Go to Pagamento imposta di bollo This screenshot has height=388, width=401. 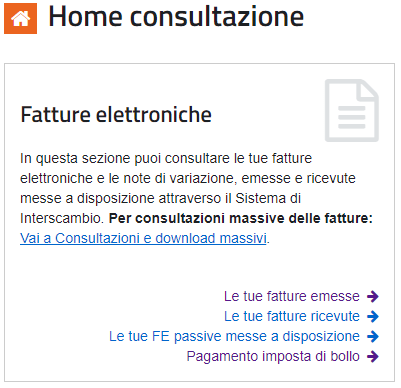(x=273, y=356)
